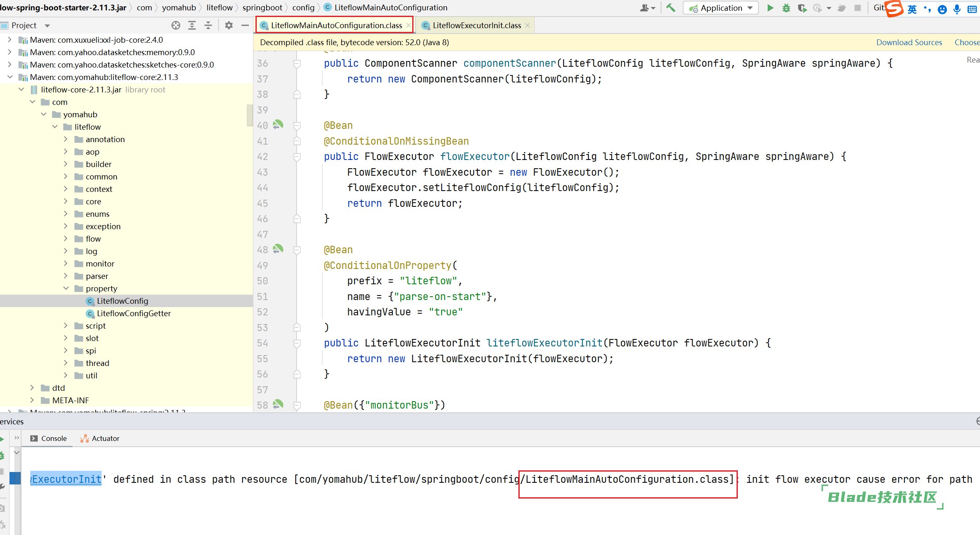980x535 pixels.
Task: Select the thread folder in tree
Action: coord(97,363)
